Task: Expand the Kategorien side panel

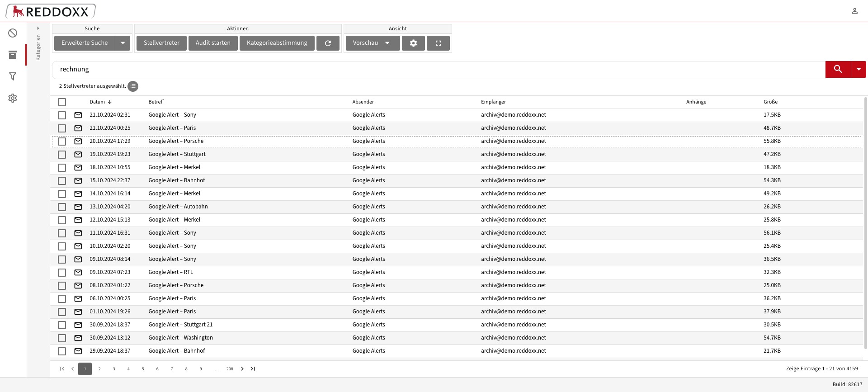Action: (x=38, y=28)
